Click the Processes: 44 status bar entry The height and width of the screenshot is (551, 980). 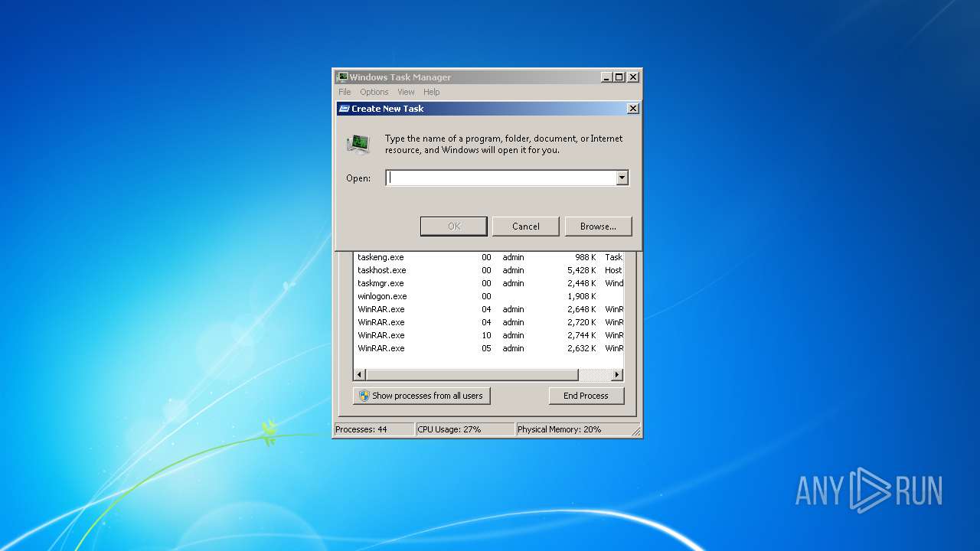click(374, 429)
